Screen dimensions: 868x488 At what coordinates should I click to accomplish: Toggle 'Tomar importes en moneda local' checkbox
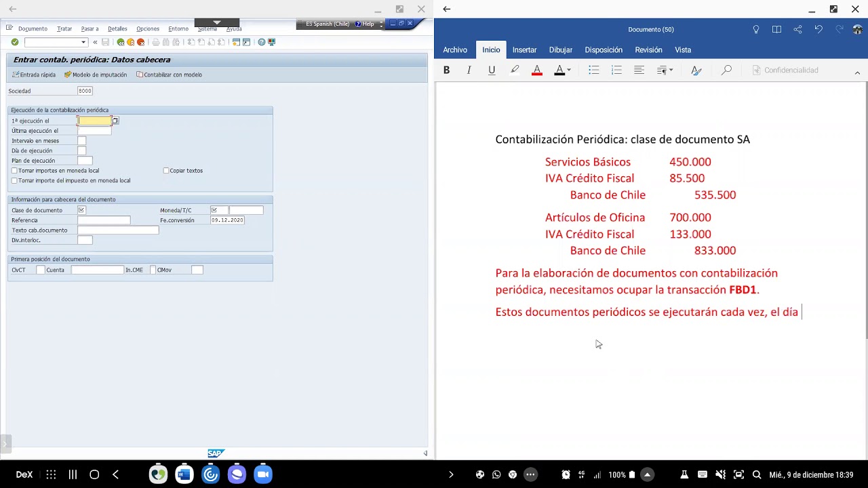tap(14, 171)
